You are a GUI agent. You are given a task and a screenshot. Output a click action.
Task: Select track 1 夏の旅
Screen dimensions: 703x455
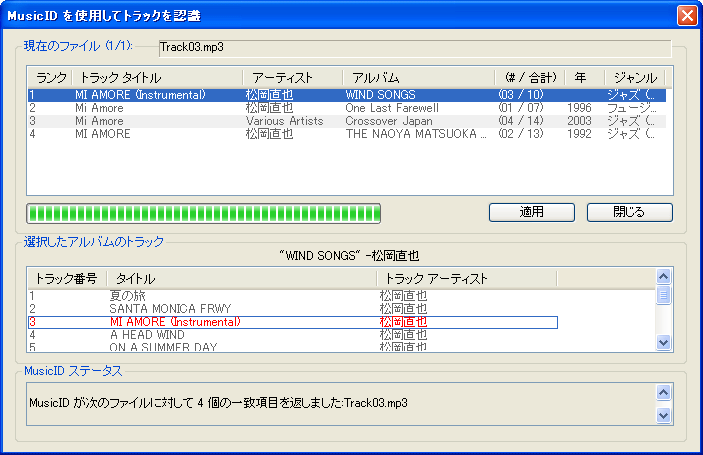tap(293, 296)
